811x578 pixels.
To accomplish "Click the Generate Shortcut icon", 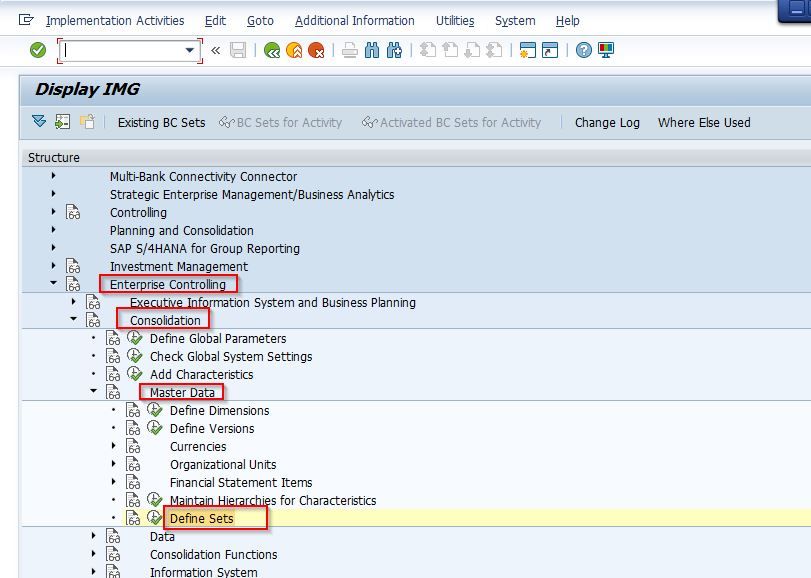I will tap(550, 50).
